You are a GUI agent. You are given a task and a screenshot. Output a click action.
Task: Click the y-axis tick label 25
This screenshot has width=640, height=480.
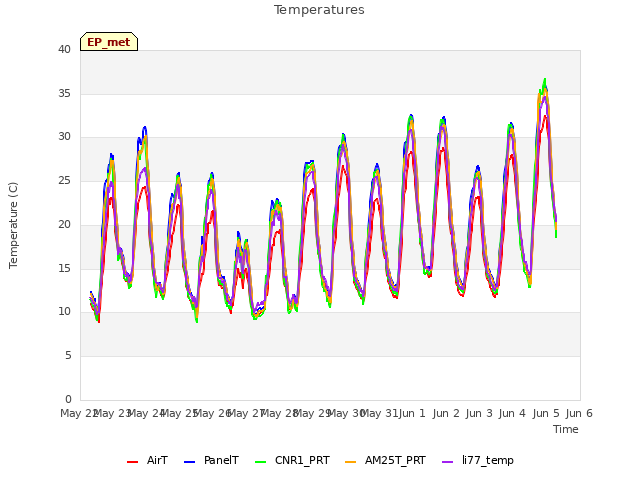pyautogui.click(x=64, y=180)
